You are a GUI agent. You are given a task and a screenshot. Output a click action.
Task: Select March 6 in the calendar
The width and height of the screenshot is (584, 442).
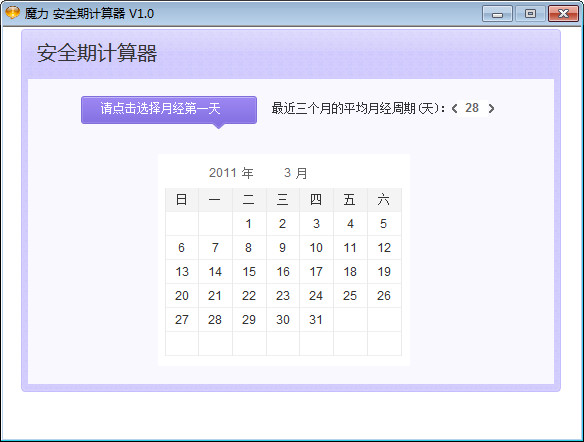point(182,248)
